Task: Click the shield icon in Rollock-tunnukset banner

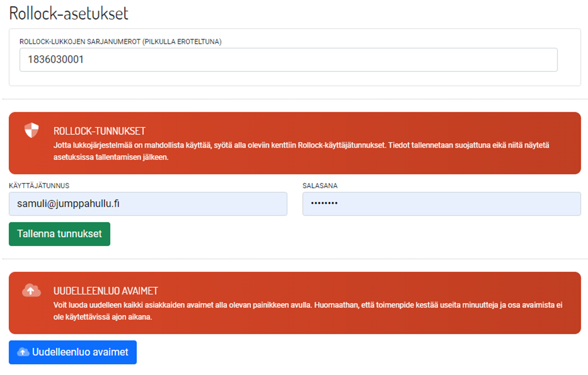Action: (x=31, y=130)
